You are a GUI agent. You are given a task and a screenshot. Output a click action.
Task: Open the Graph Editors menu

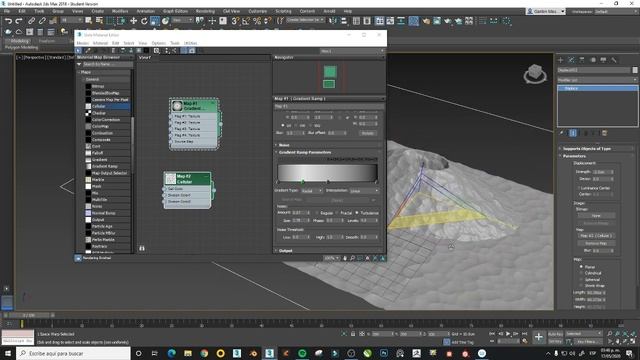[x=176, y=11]
